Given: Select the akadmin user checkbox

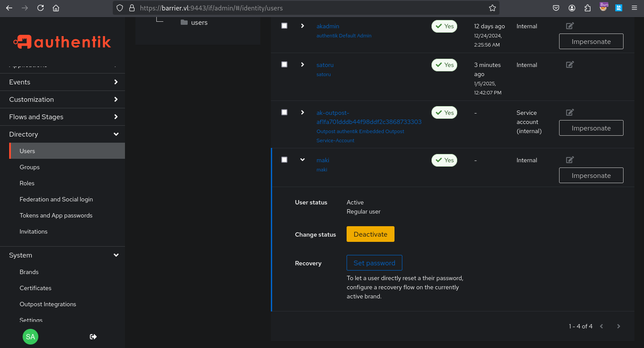Looking at the screenshot, I should pyautogui.click(x=284, y=26).
